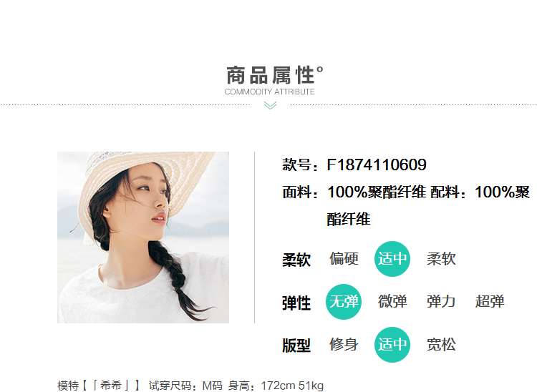Select the highlighted 适中 fit circle

pos(392,345)
